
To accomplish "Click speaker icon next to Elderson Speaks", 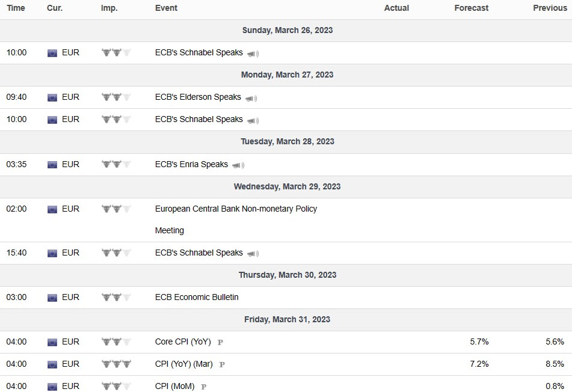I will tap(251, 97).
